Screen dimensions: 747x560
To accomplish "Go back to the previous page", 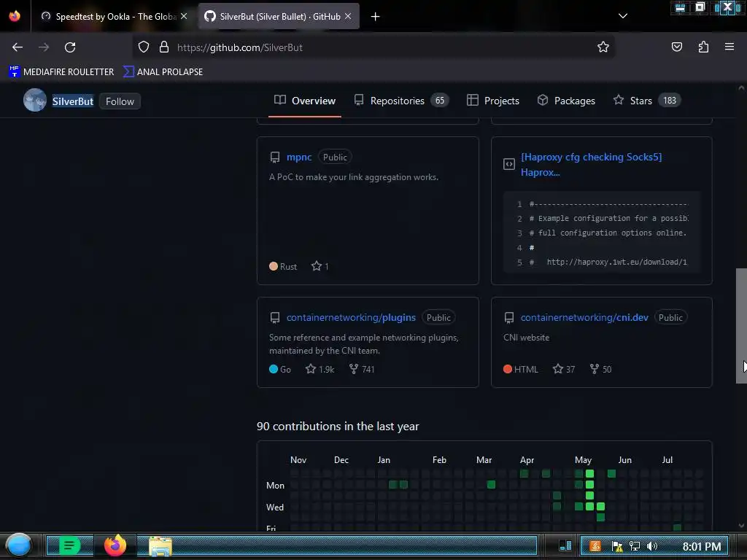I will (18, 47).
